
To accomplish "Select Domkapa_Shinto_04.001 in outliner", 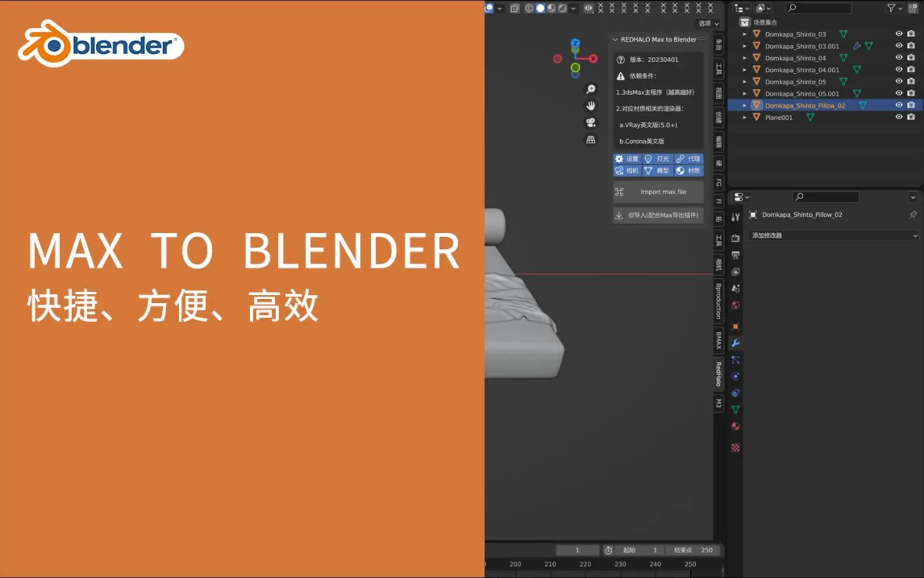I will [x=802, y=70].
